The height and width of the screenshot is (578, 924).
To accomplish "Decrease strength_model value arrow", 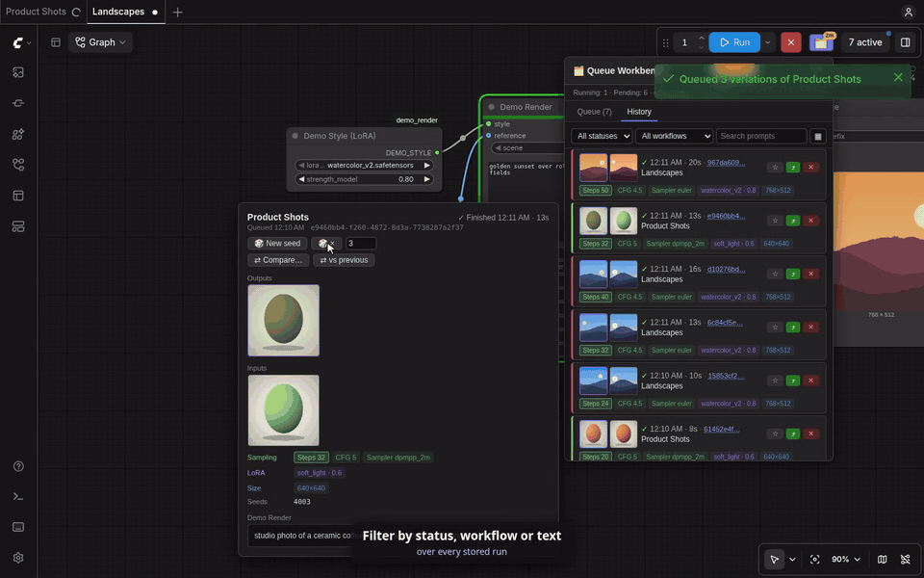I will coord(301,179).
